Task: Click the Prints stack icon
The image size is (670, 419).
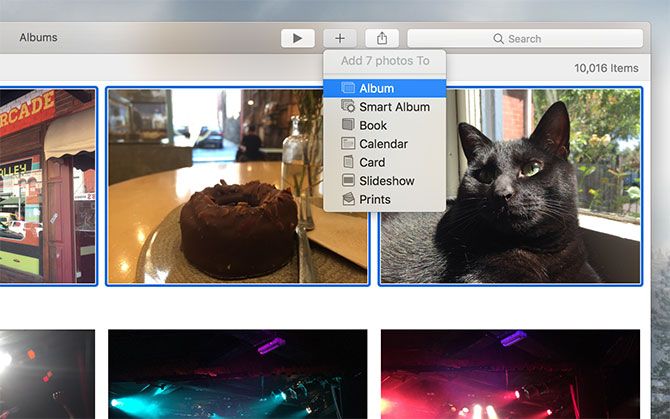Action: [x=348, y=199]
